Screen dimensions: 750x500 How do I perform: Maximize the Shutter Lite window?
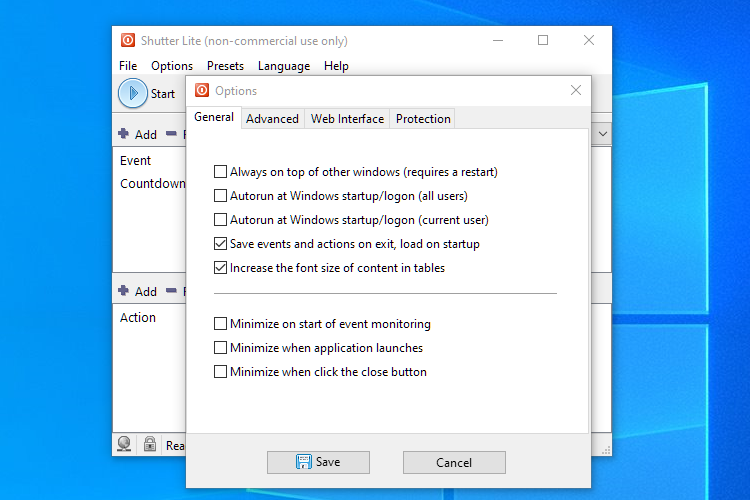pyautogui.click(x=543, y=40)
